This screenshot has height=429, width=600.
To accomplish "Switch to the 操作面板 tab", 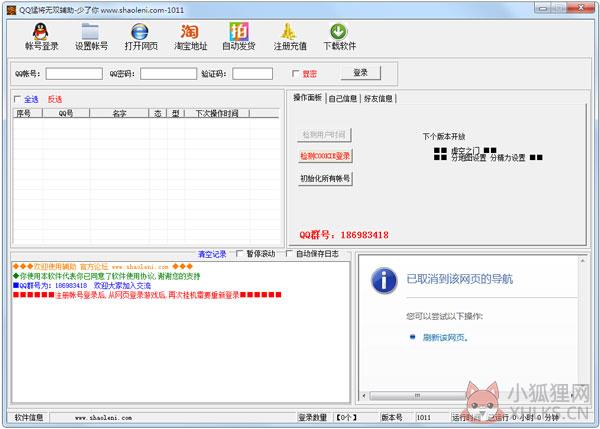I will (307, 98).
